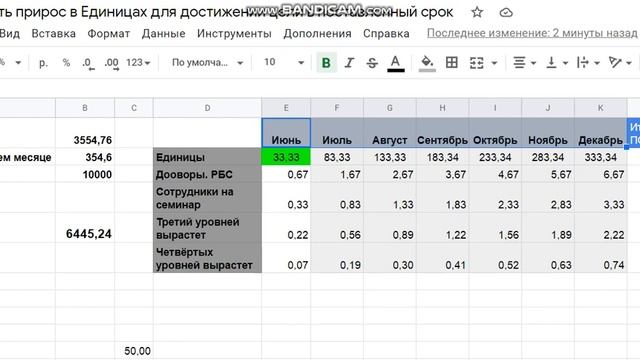Open the Дополнения menu
The image size is (640, 360).
coord(317,33)
